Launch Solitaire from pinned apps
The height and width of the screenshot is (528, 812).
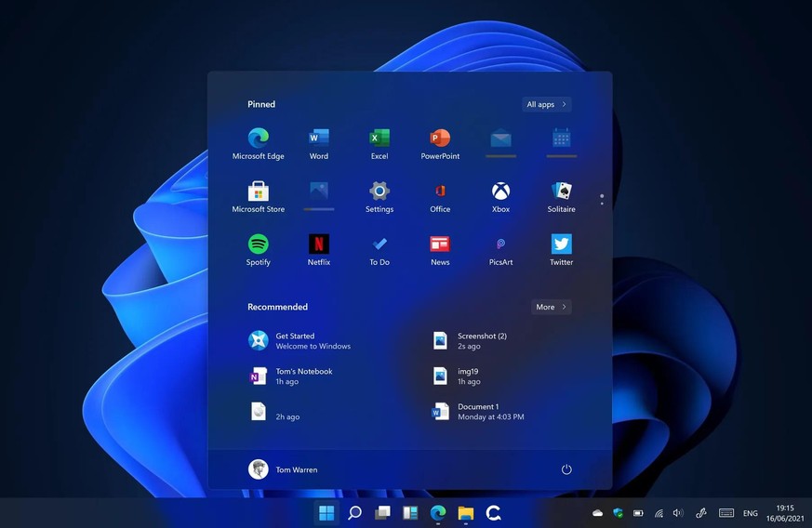562,197
